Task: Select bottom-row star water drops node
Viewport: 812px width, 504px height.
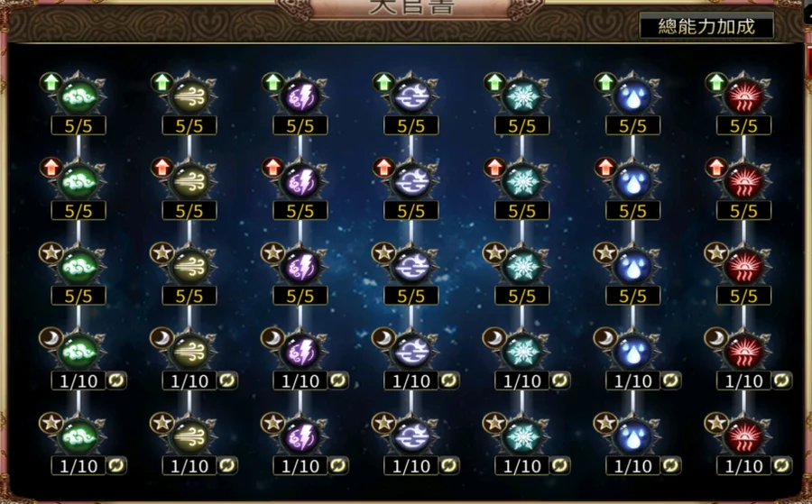Action: pyautogui.click(x=632, y=436)
